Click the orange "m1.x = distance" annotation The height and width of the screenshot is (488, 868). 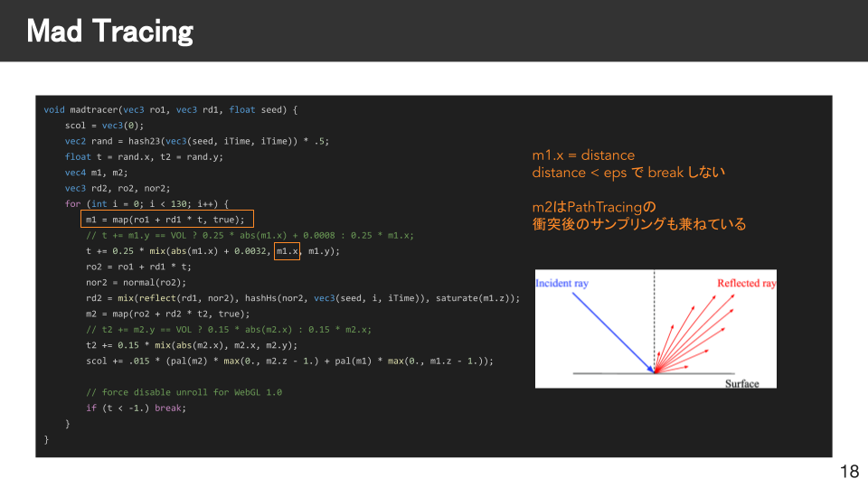pyautogui.click(x=583, y=155)
